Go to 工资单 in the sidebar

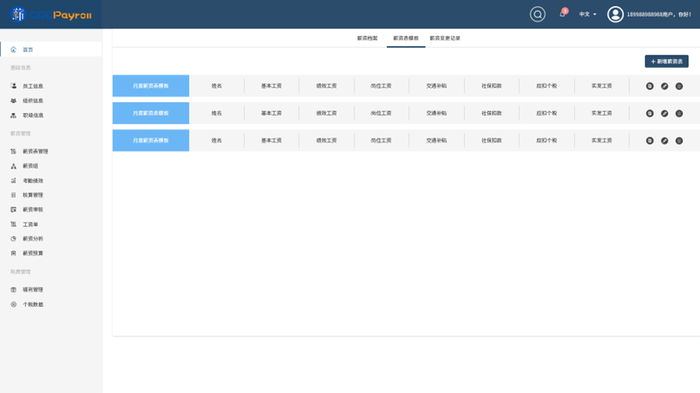[x=30, y=224]
